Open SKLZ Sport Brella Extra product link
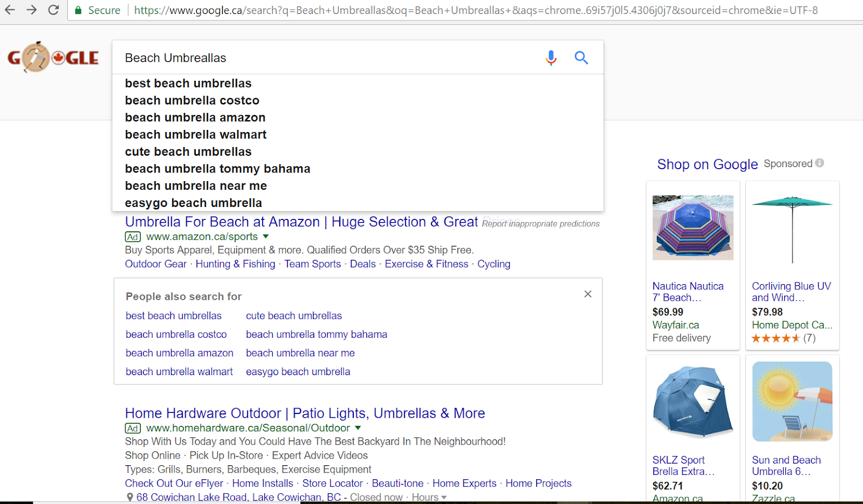 [683, 466]
